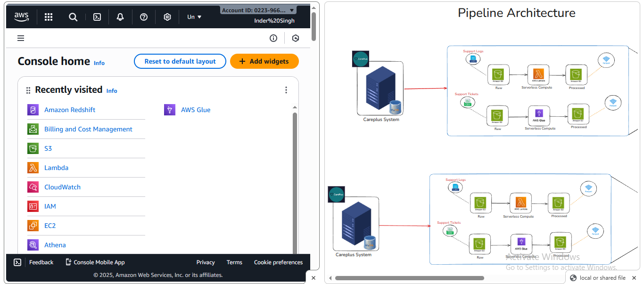
Task: Click the Add widgets button
Action: (x=264, y=61)
